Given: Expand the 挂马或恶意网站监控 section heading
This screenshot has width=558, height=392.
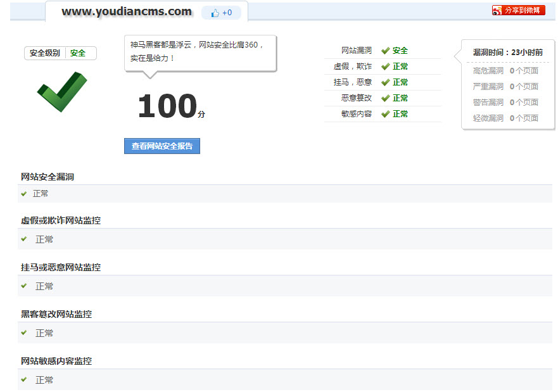Looking at the screenshot, I should click(x=61, y=267).
